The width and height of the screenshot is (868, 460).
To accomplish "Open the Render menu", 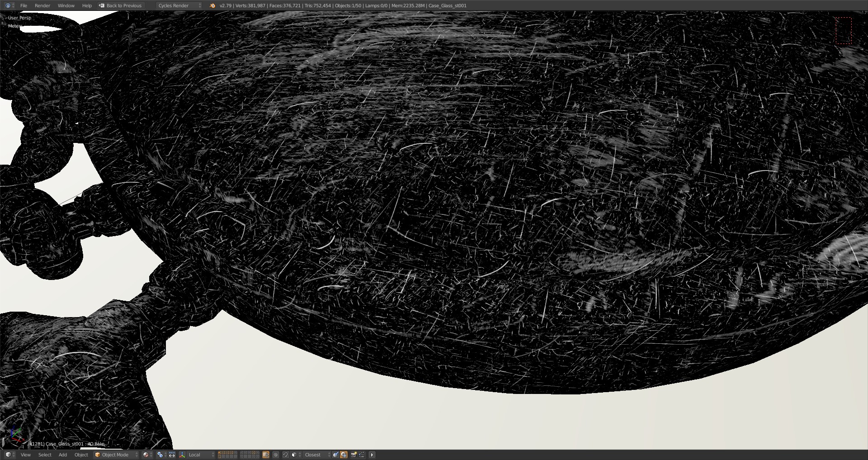I will click(42, 5).
